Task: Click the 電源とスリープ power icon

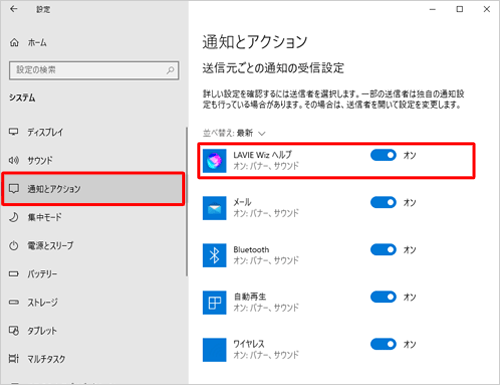Action: point(14,246)
